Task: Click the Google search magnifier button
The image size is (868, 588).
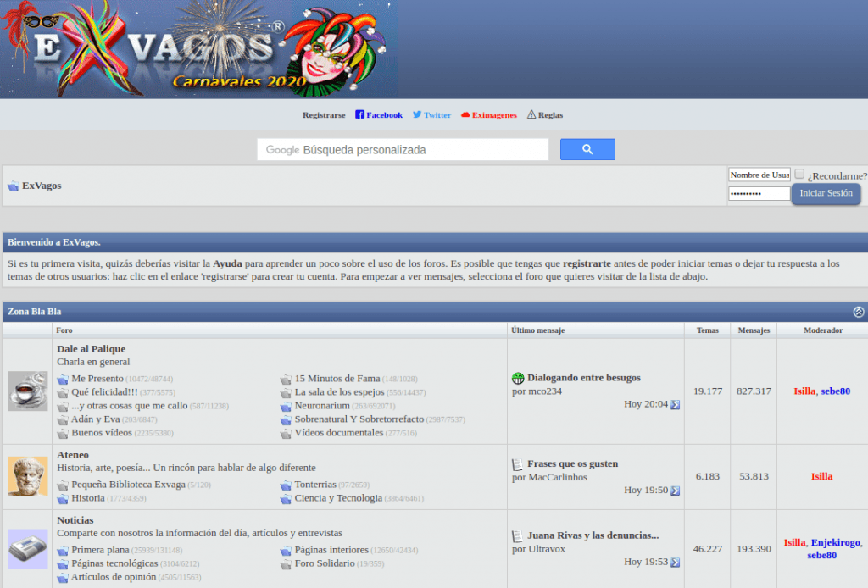Action: point(587,149)
